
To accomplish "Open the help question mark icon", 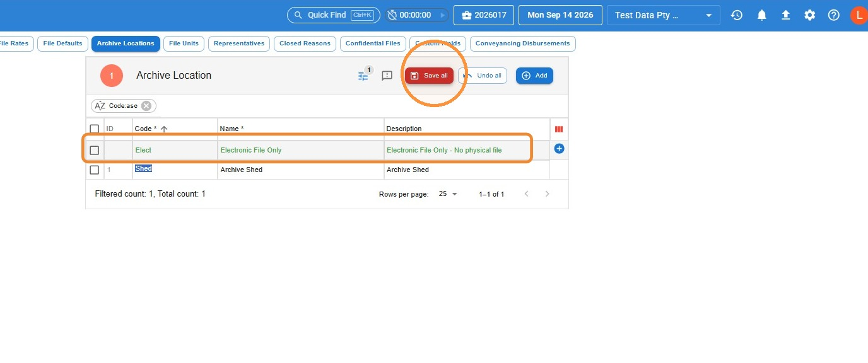I will [x=834, y=15].
